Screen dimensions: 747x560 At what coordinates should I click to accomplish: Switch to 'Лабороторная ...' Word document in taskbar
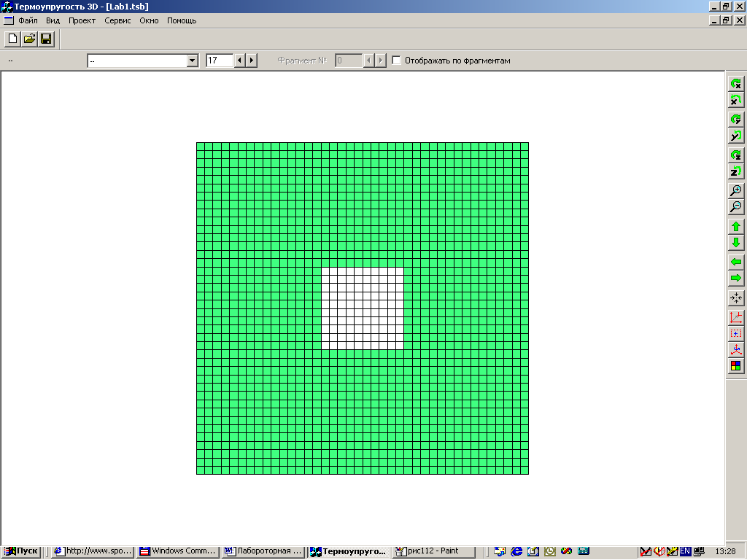[x=263, y=551]
